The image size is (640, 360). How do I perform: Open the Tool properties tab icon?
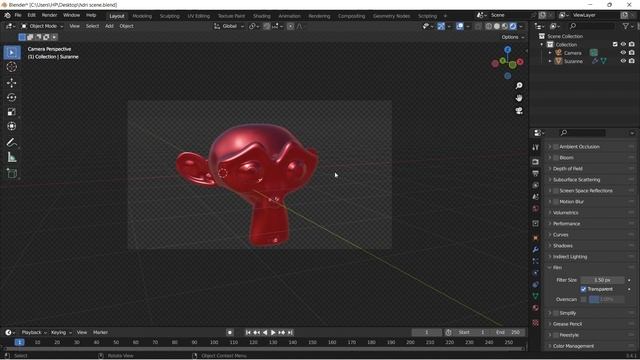pyautogui.click(x=536, y=147)
